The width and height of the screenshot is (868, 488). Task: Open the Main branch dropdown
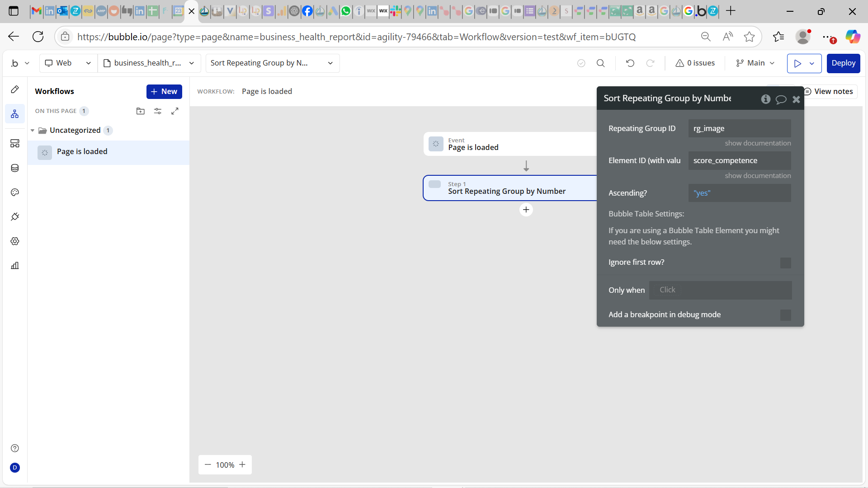point(755,63)
